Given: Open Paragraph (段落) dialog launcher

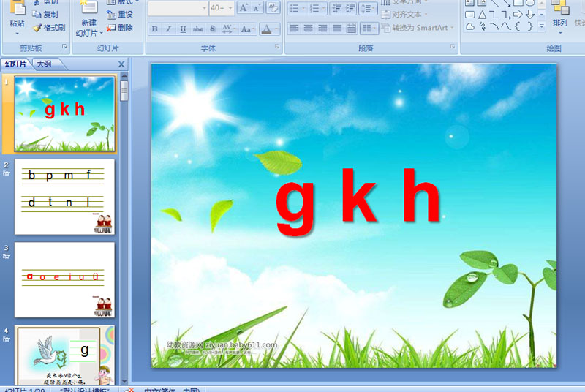Looking at the screenshot, I should [453, 47].
